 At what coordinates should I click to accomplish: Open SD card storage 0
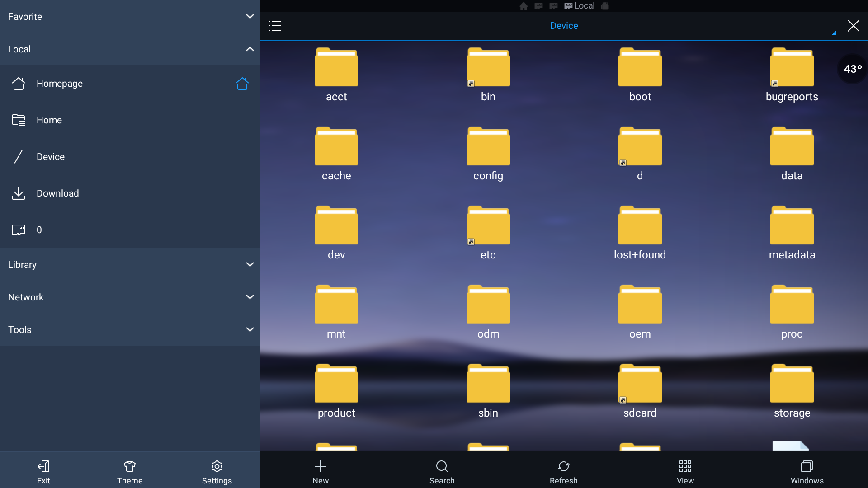[130, 230]
